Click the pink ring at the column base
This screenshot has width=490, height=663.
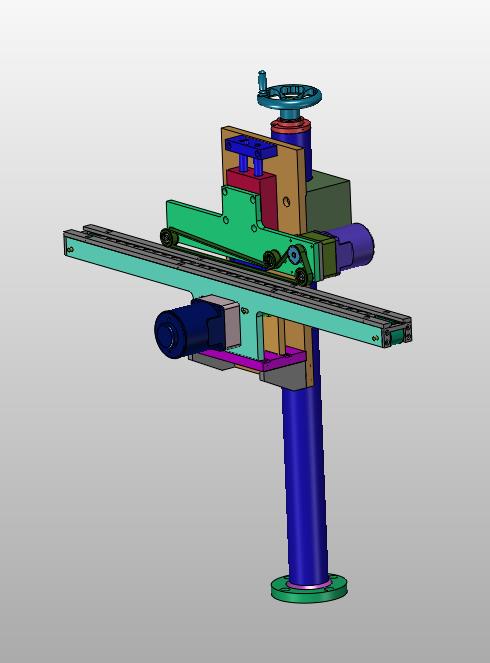(x=308, y=585)
